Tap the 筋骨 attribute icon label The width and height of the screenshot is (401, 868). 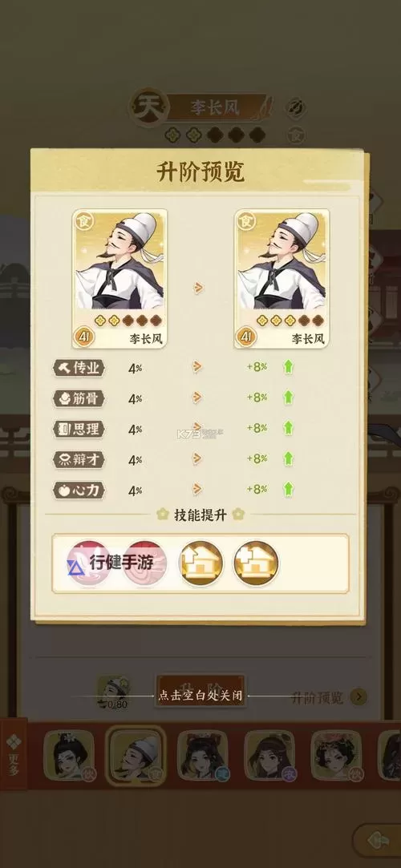79,398
